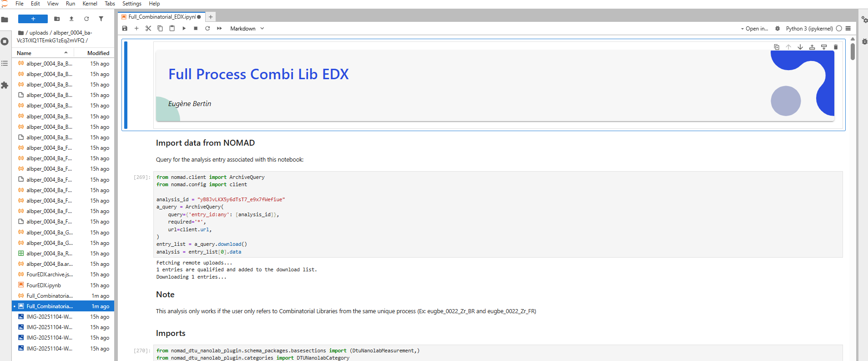The height and width of the screenshot is (361, 868).
Task: Open FourEDX.ipynb in the file list
Action: (44, 285)
